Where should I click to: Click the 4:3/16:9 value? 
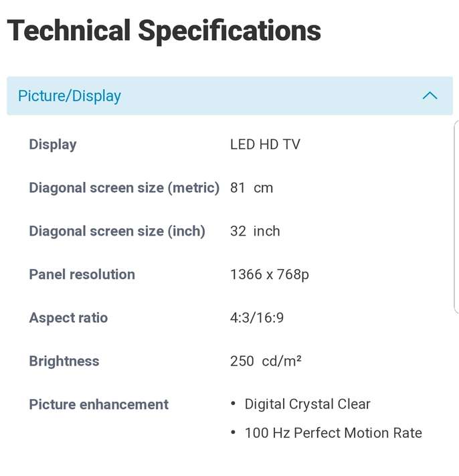(257, 318)
